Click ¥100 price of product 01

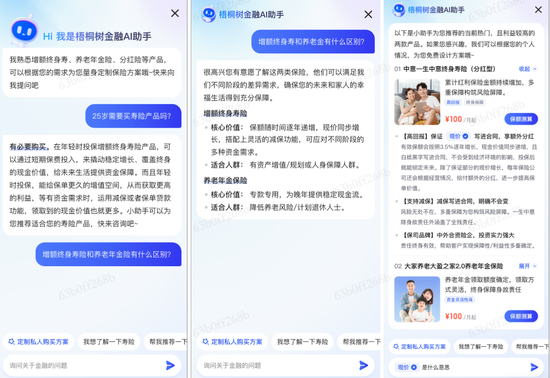pos(453,119)
